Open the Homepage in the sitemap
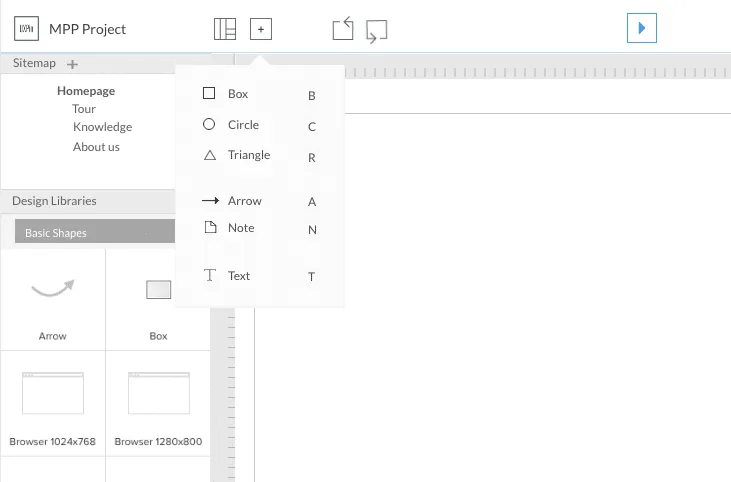Viewport: 731px width, 482px height. click(86, 91)
